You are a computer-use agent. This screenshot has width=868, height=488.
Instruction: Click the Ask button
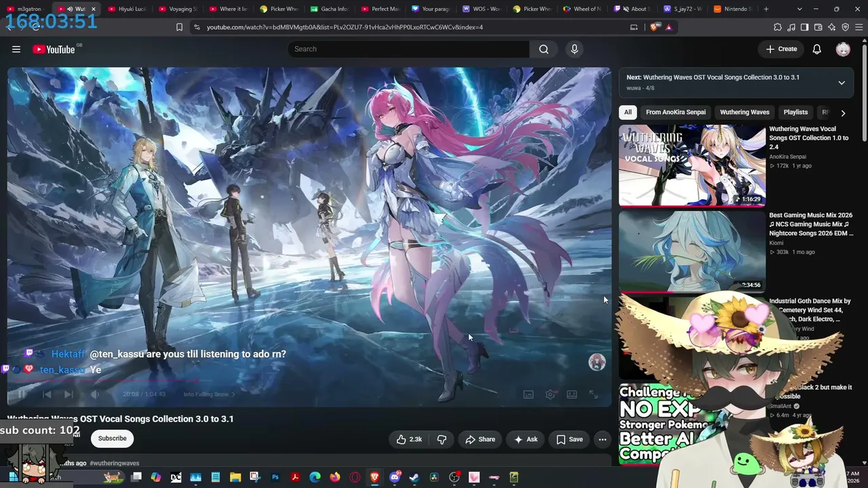click(526, 439)
